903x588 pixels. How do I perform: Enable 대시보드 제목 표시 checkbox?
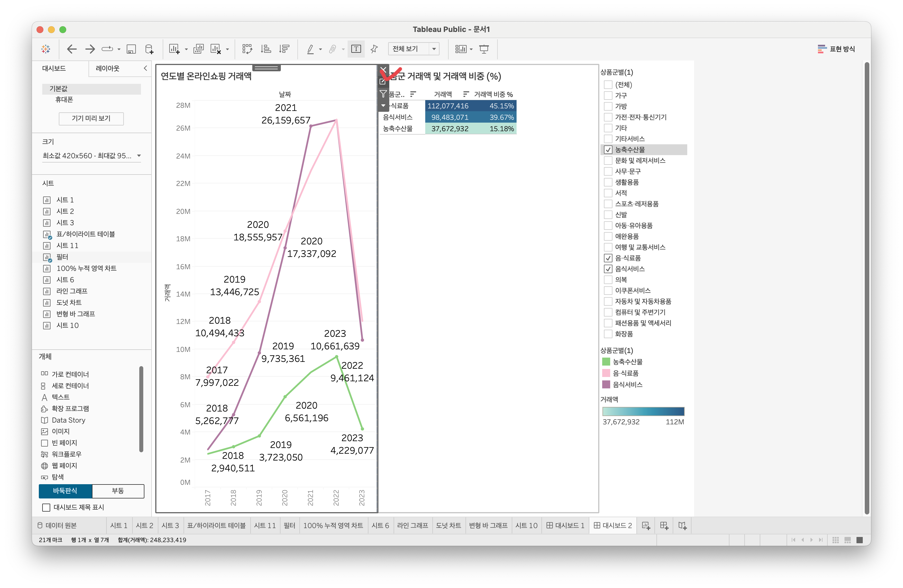[46, 507]
